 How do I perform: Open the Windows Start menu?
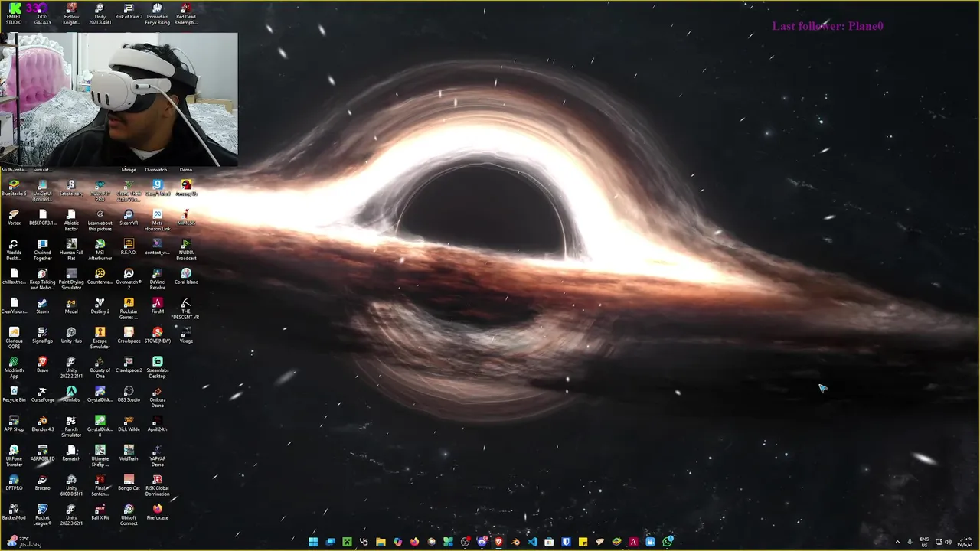click(x=313, y=542)
